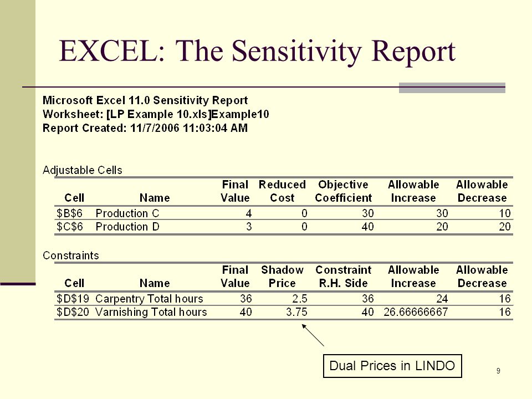
Task: Click the Adjustable Cells section label
Action: (x=83, y=170)
